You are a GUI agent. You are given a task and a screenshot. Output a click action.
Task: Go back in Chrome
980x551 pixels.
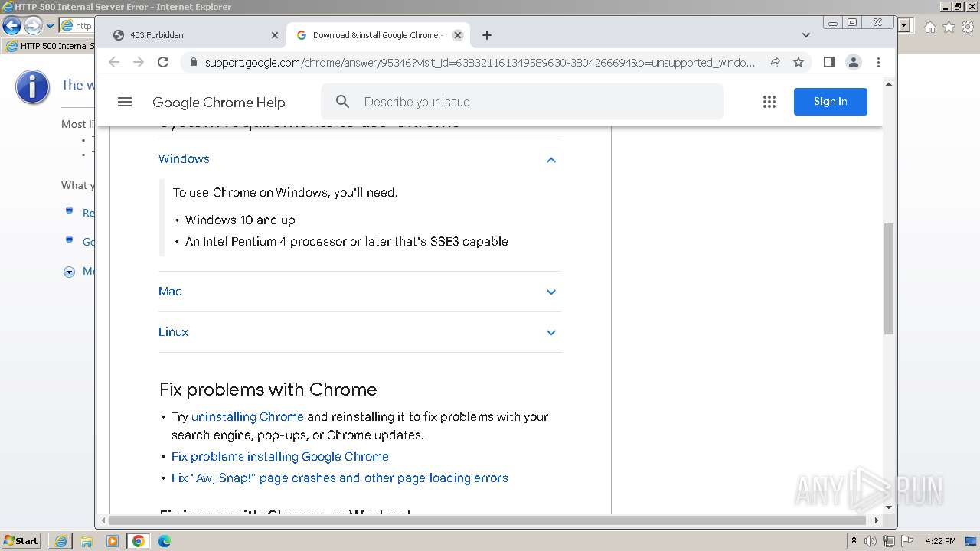(x=114, y=62)
